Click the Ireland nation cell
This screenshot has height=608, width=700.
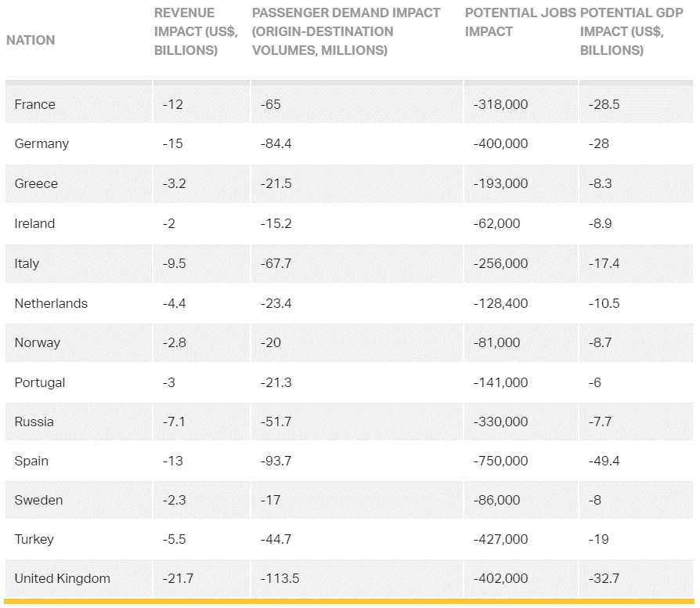(x=34, y=223)
